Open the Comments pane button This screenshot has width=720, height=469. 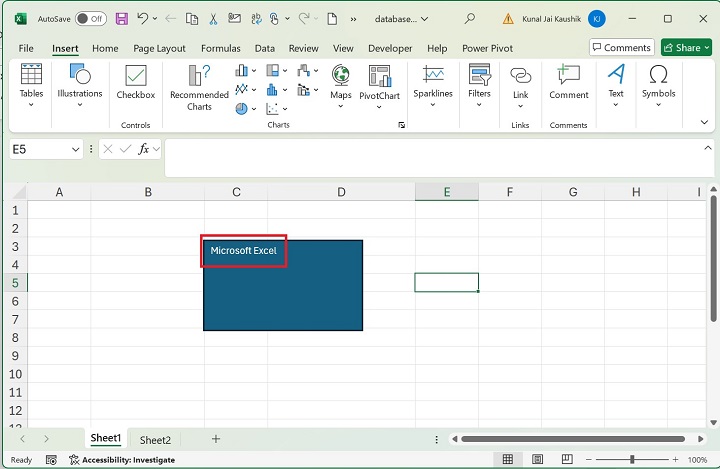click(x=621, y=47)
